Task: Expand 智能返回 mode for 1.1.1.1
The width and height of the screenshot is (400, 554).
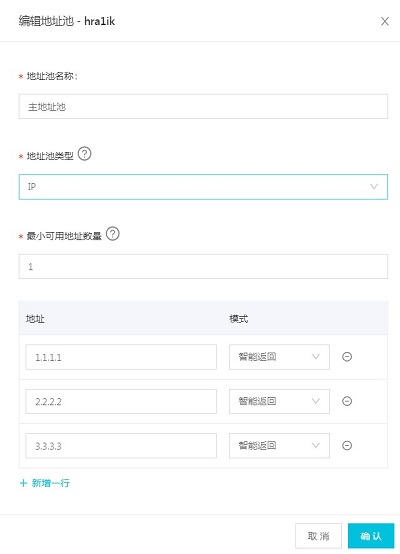Action: pos(279,357)
